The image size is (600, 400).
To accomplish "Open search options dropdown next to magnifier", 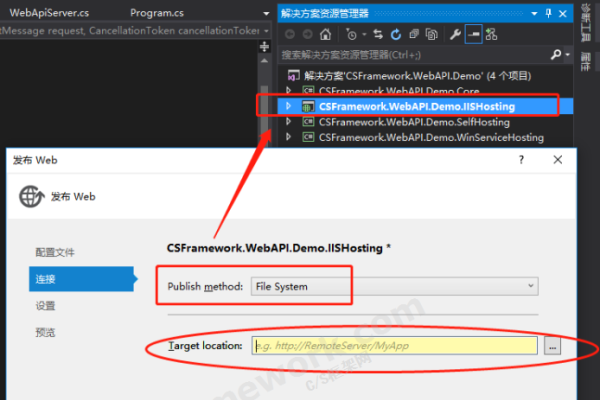I will click(x=567, y=55).
